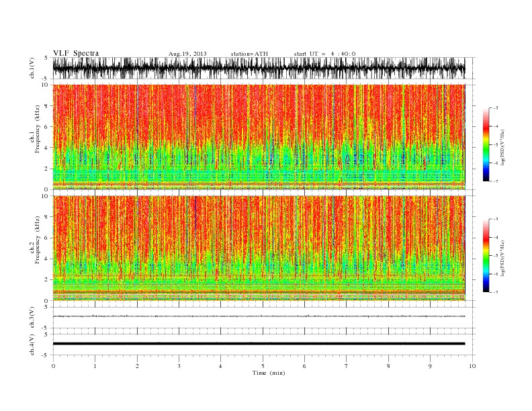Click the ch.2 spectrogram panel

coord(259,248)
